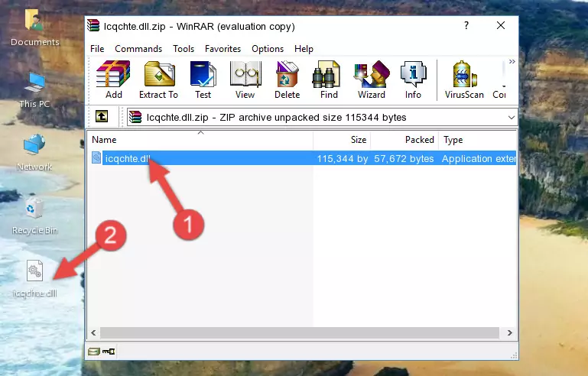Click the Add archive toolbar icon
Image resolution: width=588 pixels, height=376 pixels.
tap(113, 79)
